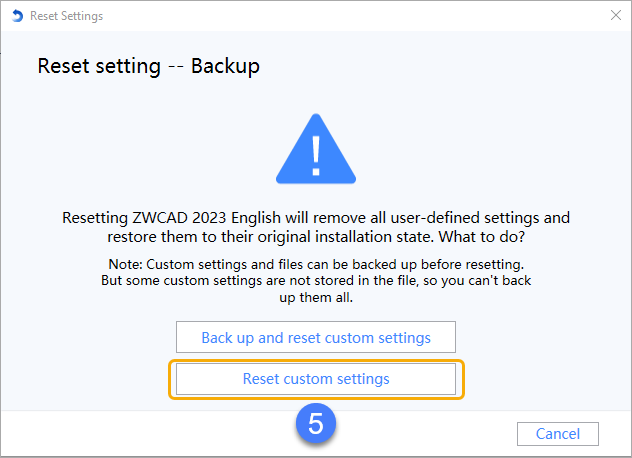Close the Reset Settings dialog window

point(615,15)
